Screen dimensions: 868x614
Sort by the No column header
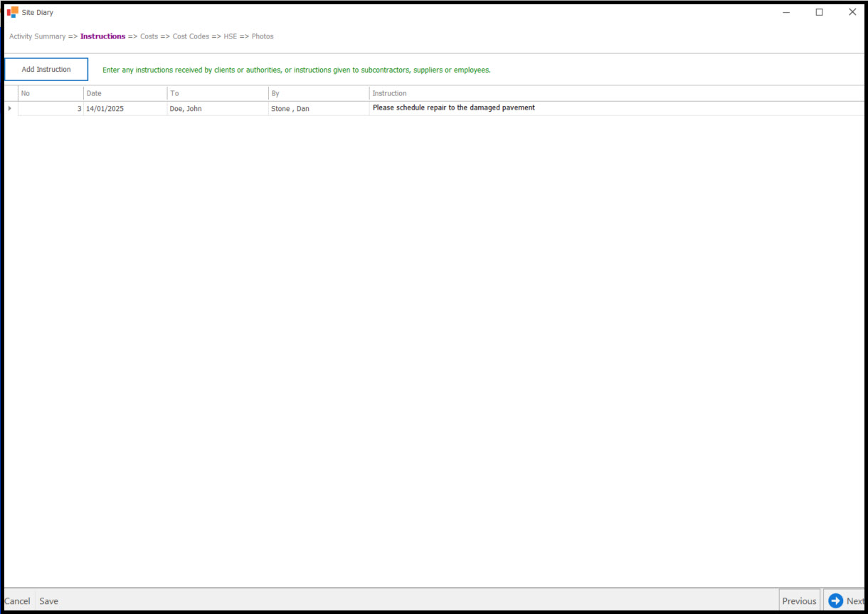point(50,93)
